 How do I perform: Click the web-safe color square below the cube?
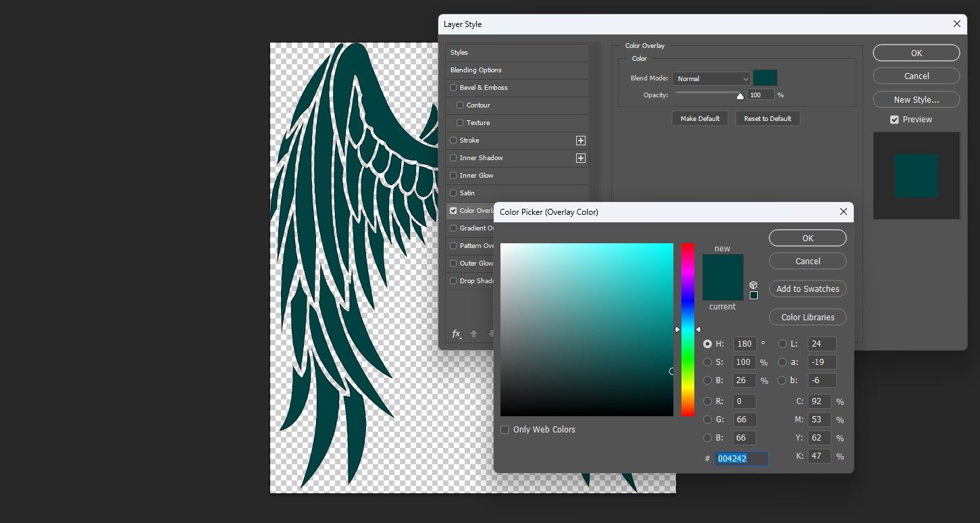tap(753, 295)
